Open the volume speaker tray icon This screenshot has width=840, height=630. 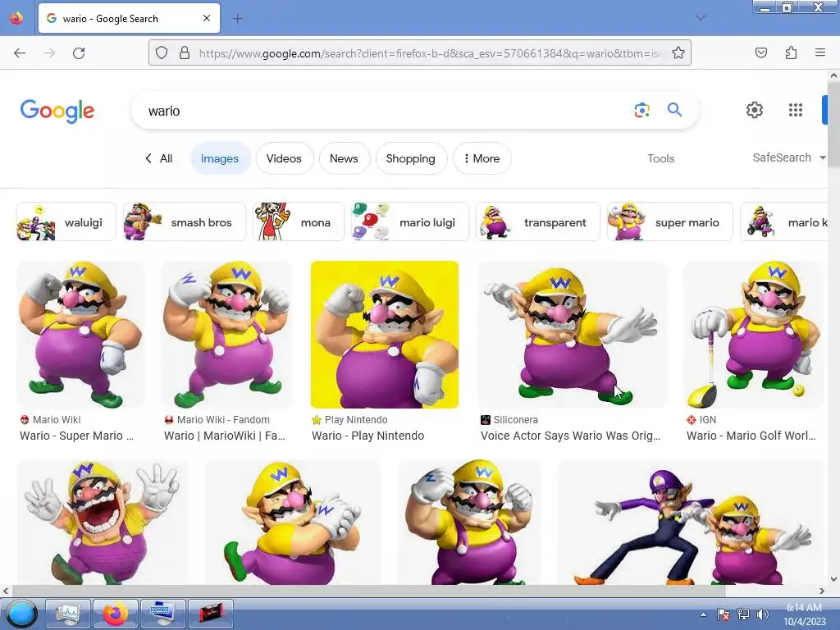tap(762, 614)
